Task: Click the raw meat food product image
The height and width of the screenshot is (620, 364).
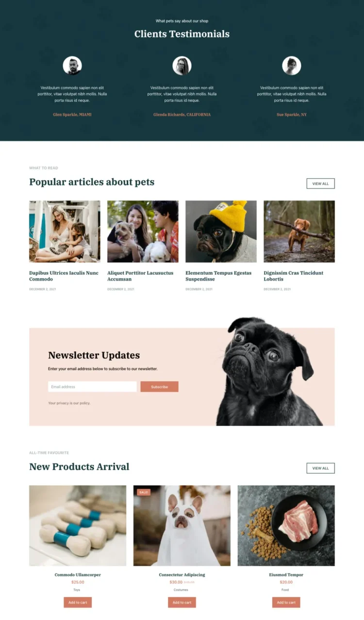Action: (x=286, y=525)
